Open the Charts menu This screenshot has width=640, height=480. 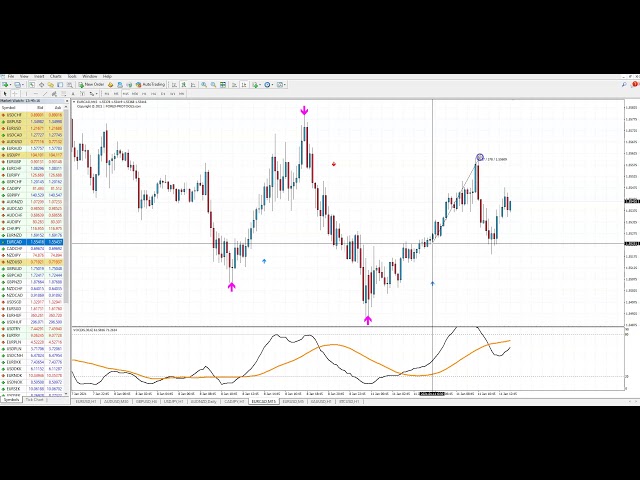56,76
